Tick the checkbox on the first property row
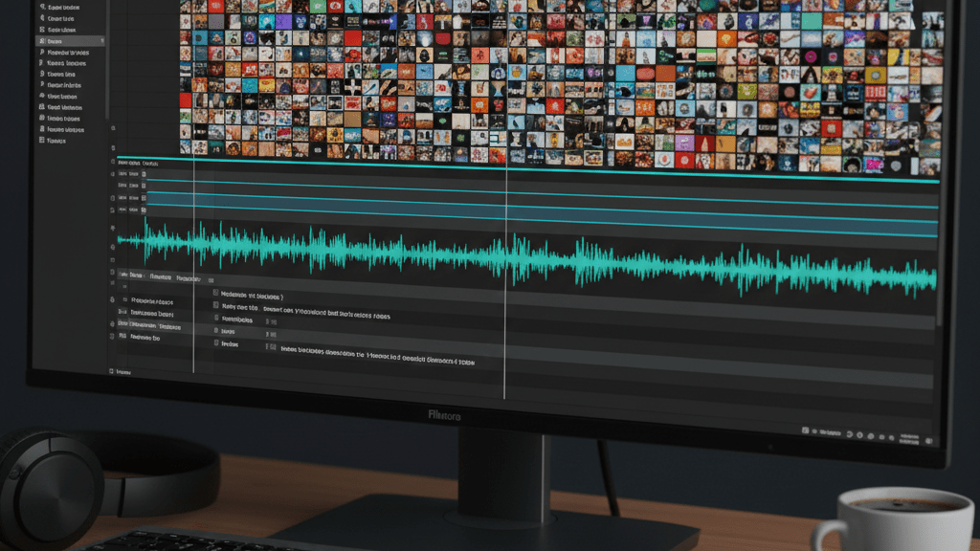This screenshot has height=551, width=980. (x=214, y=295)
